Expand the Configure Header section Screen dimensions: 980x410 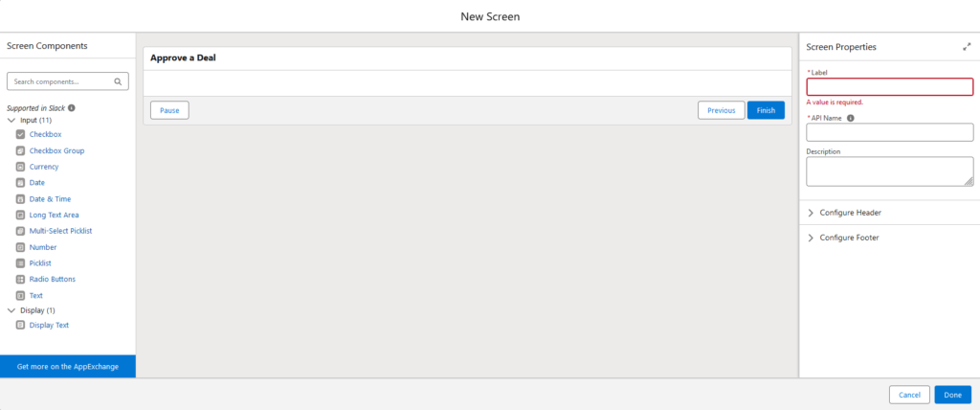[x=812, y=213]
